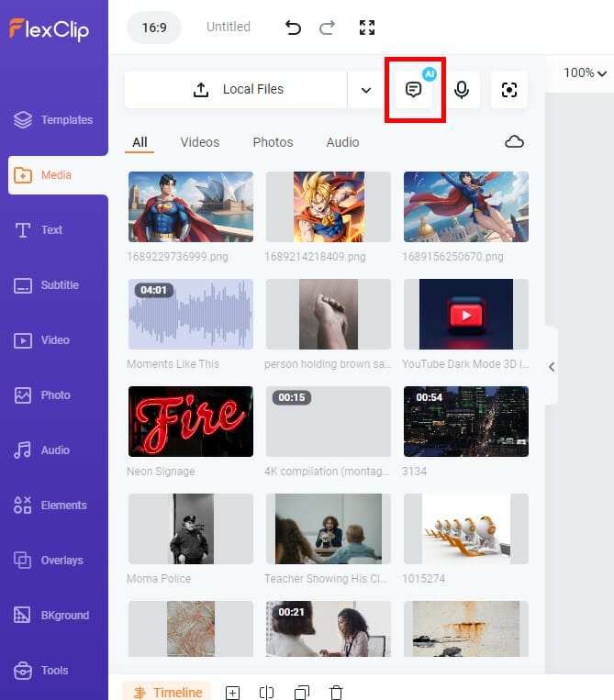
Task: Click the split clip icon
Action: tap(266, 693)
